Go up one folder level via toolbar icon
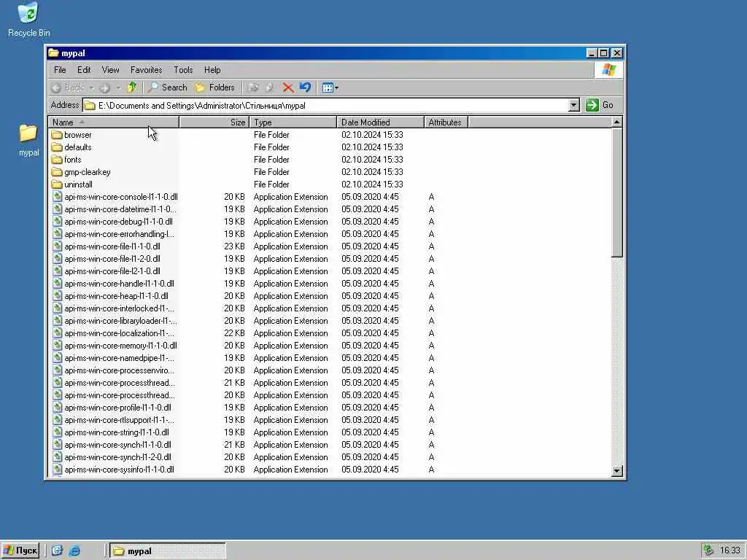Screen dimensions: 747x560 pos(132,87)
